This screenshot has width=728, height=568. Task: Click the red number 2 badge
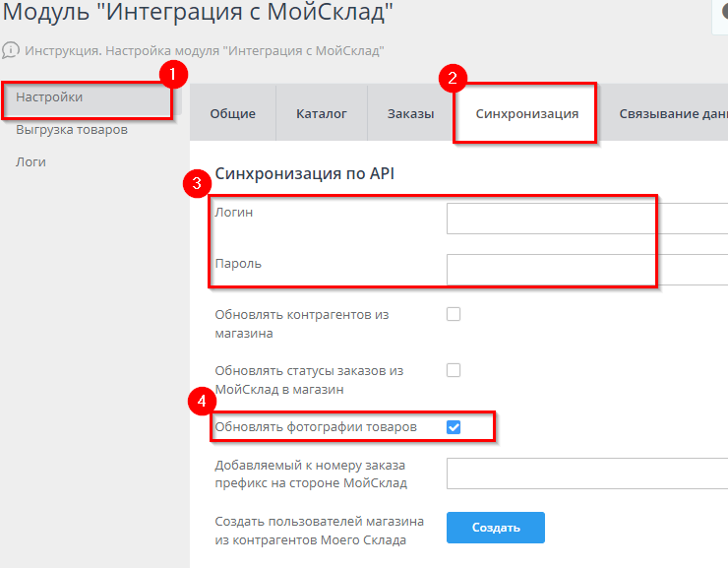click(x=452, y=79)
